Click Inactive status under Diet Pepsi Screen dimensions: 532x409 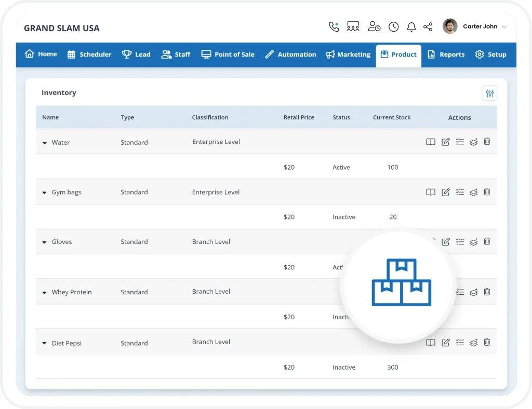click(344, 367)
